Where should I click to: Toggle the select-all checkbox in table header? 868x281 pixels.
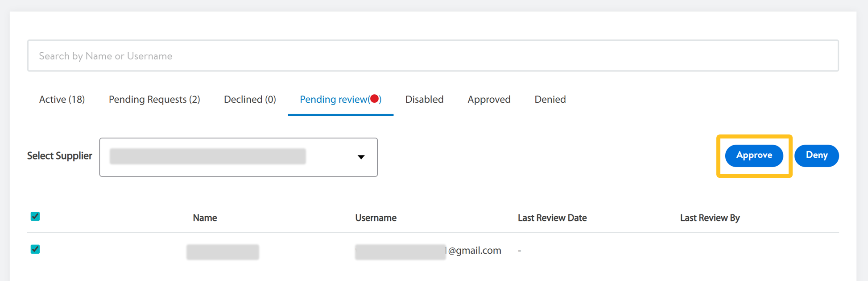(35, 217)
